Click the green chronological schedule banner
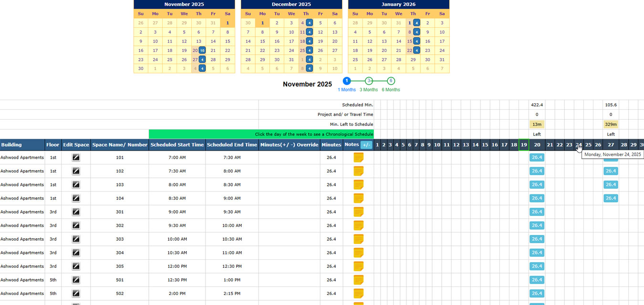The width and height of the screenshot is (644, 305). (x=261, y=134)
